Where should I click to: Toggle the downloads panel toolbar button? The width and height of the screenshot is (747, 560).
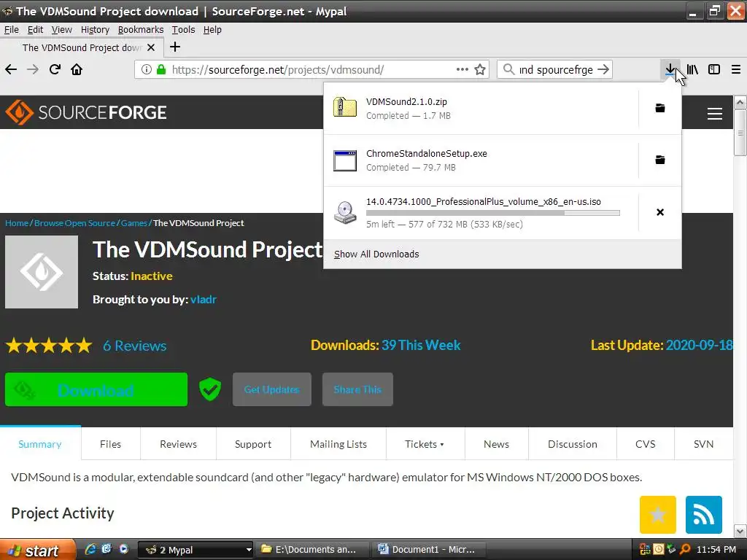[670, 69]
